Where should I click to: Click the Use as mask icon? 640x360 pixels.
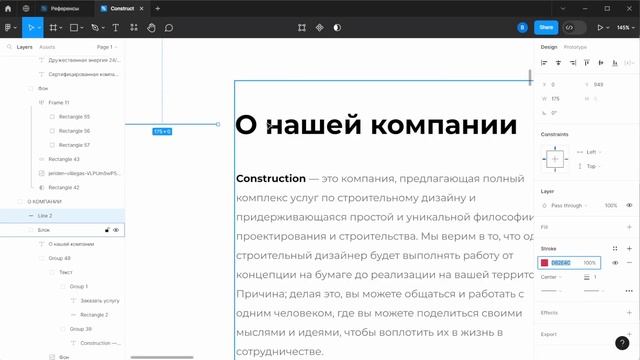pyautogui.click(x=337, y=28)
